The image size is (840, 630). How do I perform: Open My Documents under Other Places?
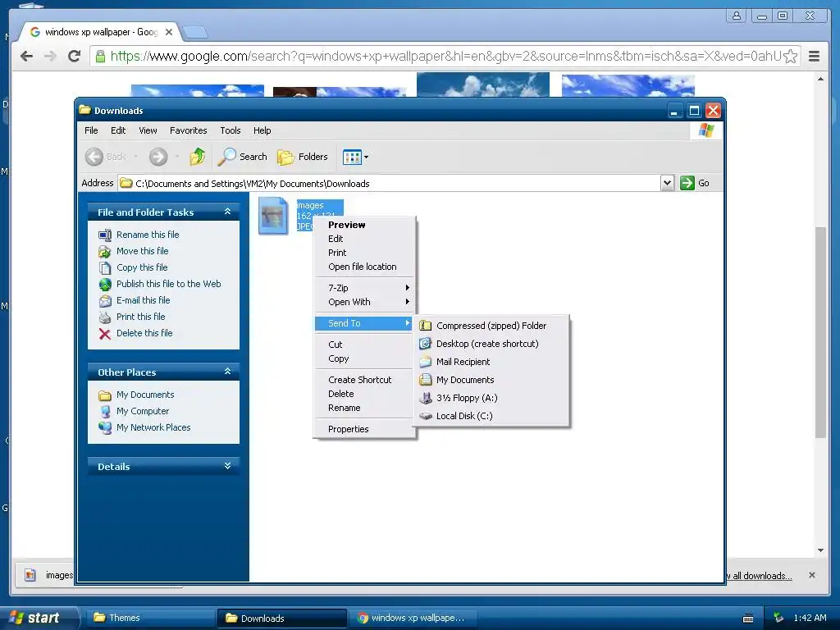tap(145, 395)
